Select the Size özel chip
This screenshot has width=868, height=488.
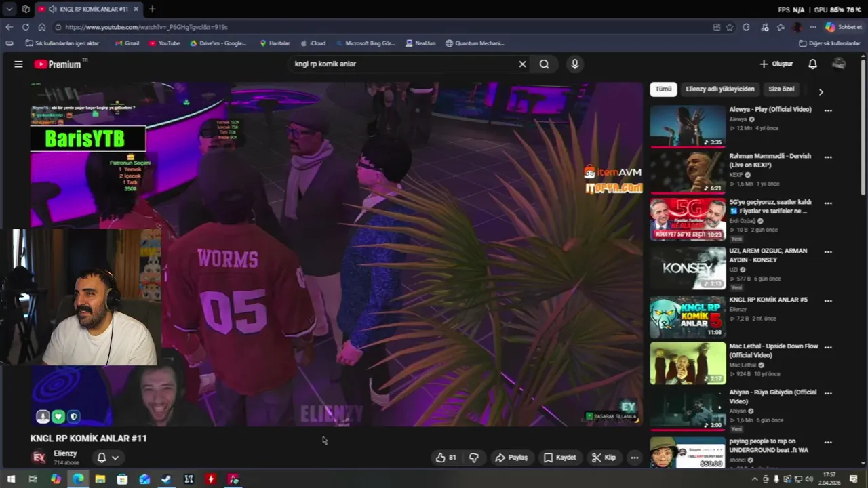tap(781, 89)
